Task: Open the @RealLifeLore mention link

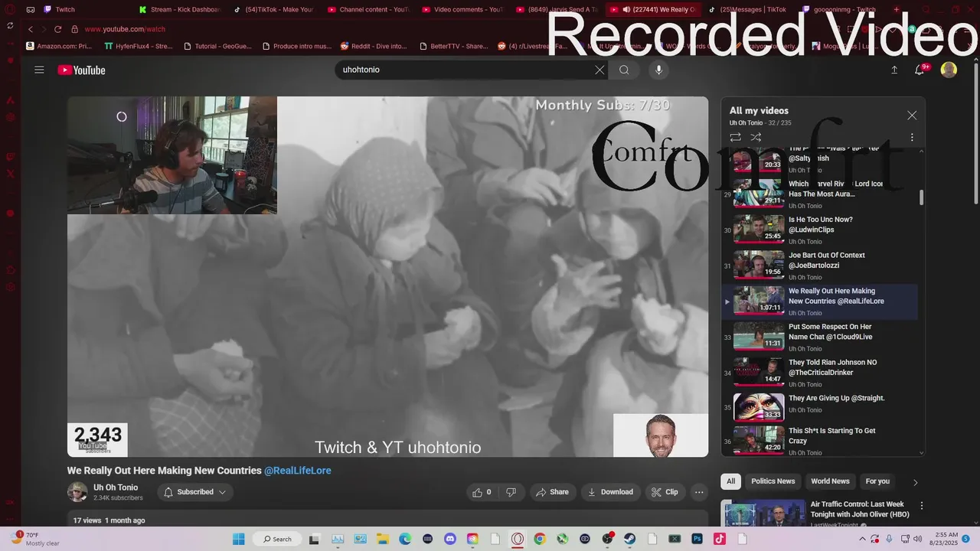Action: click(298, 471)
